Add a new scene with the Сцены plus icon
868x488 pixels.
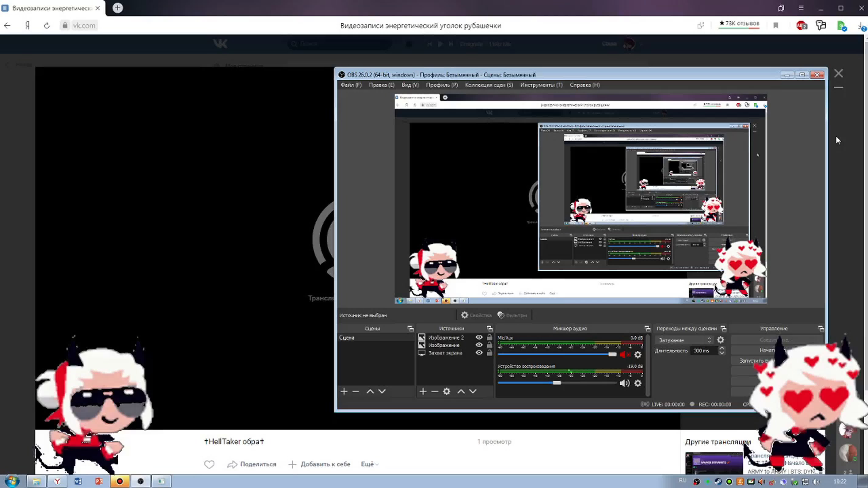point(344,391)
